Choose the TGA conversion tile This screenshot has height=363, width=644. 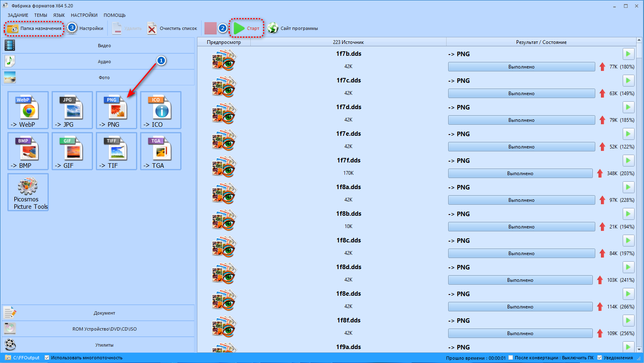click(161, 151)
